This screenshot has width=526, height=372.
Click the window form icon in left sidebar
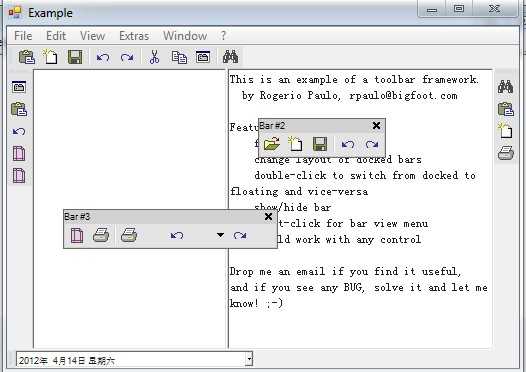point(19,87)
